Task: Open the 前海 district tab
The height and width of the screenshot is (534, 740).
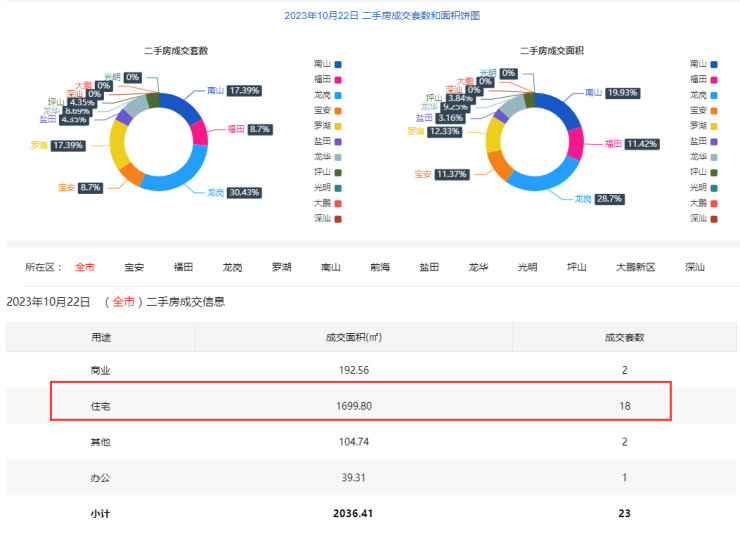Action: coord(380,267)
